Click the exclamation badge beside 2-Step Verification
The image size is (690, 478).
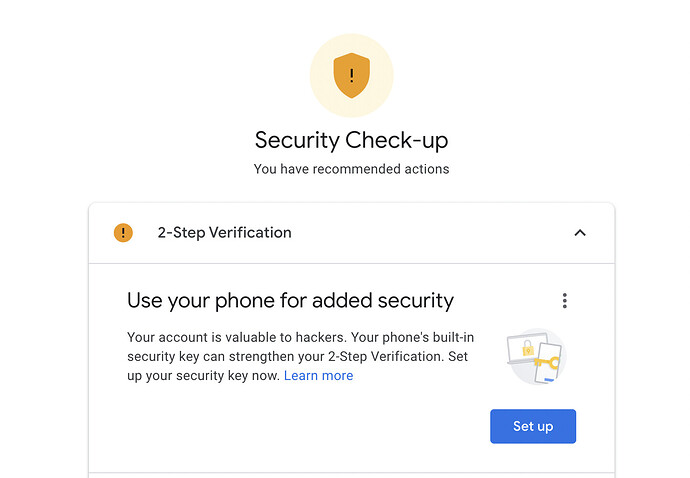point(123,233)
